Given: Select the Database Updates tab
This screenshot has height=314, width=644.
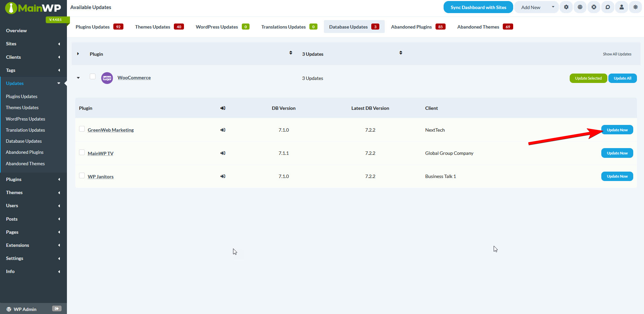Looking at the screenshot, I should coord(354,27).
